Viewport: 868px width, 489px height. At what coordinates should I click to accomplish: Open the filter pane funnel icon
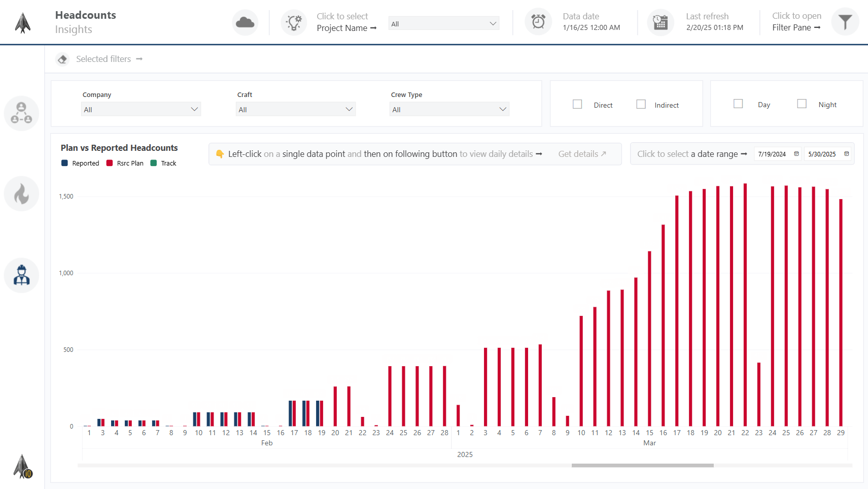[x=845, y=22]
